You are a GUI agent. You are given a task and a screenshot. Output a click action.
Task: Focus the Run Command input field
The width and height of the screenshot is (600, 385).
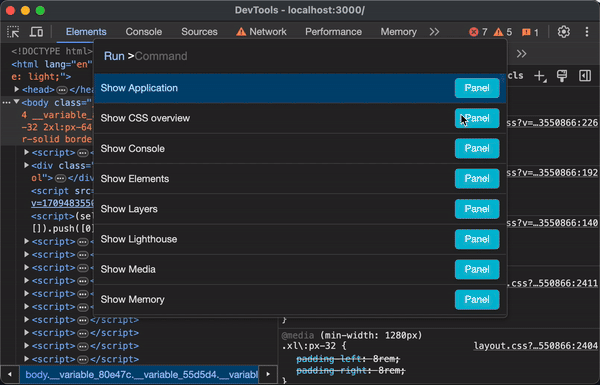click(300, 56)
